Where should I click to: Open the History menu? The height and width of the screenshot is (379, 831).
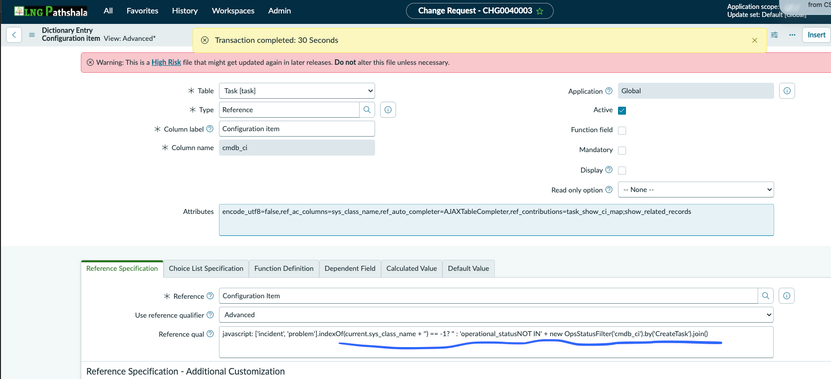pyautogui.click(x=185, y=11)
